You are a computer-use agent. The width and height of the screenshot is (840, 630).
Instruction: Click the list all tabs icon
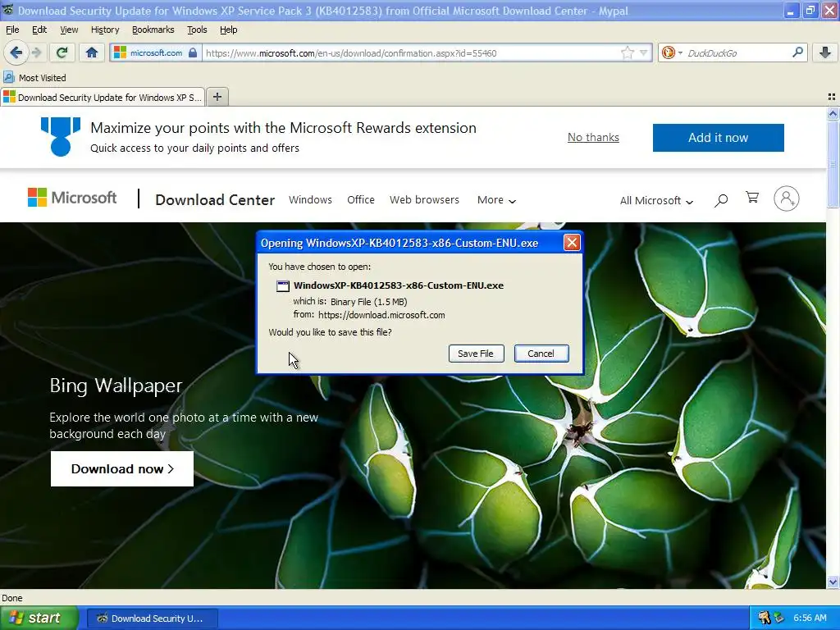[832, 97]
